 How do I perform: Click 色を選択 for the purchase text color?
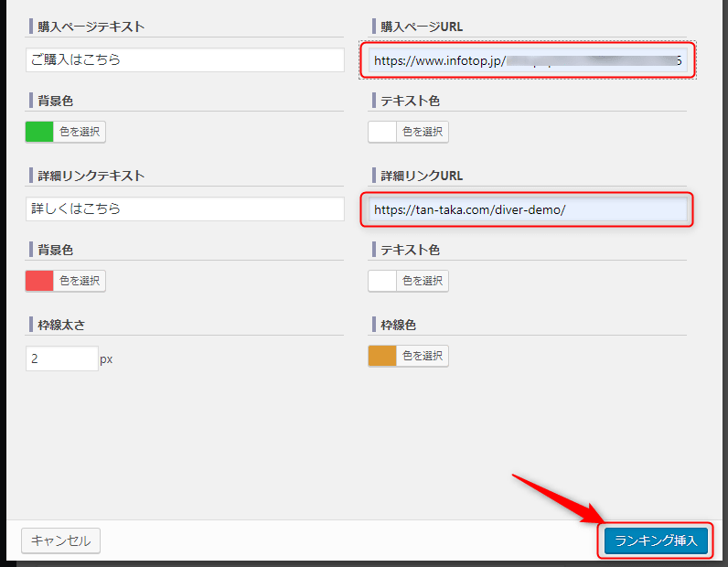click(x=423, y=132)
